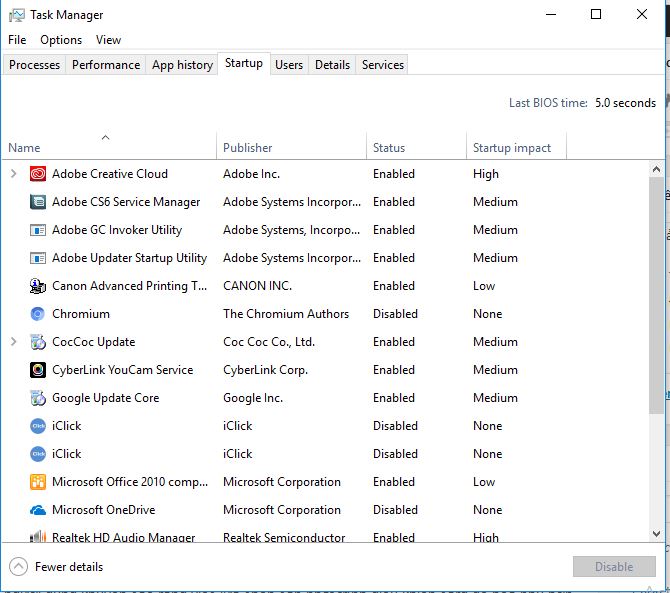Click the Low impact for Canon Advanced Printing
The width and height of the screenshot is (670, 593).
(484, 286)
